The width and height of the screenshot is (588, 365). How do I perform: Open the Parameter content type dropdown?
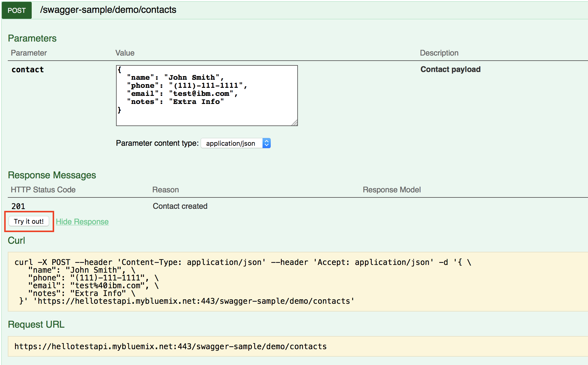tap(231, 143)
